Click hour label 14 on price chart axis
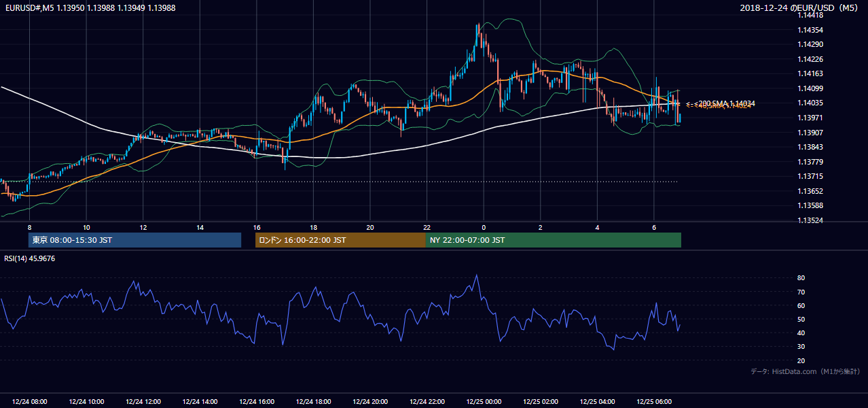 click(200, 227)
